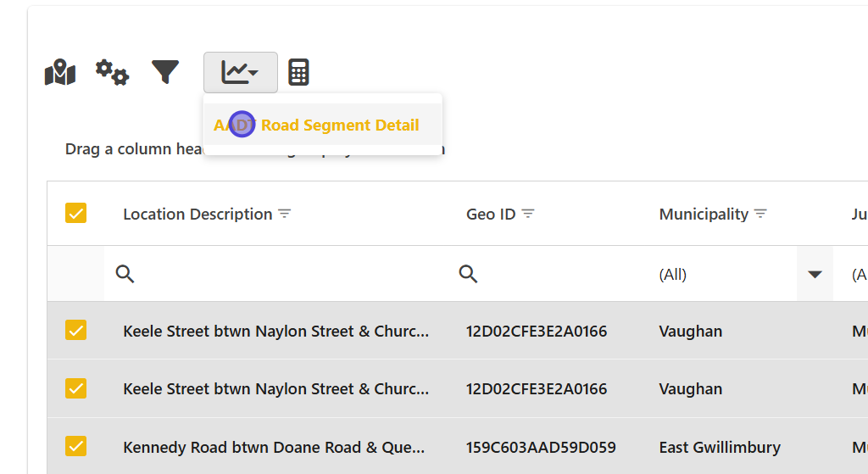Expand the chart dropdown button

coord(241,72)
